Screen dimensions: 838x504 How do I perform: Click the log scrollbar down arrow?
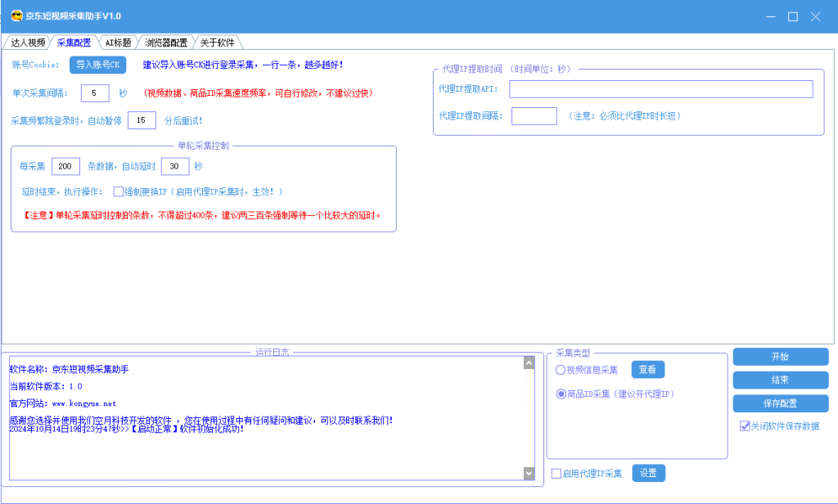529,473
